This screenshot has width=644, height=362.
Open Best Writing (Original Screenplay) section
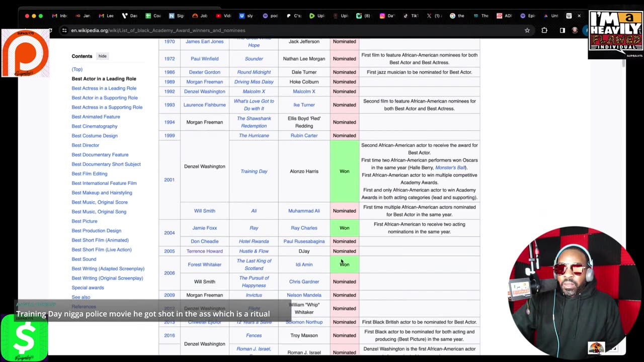click(107, 278)
